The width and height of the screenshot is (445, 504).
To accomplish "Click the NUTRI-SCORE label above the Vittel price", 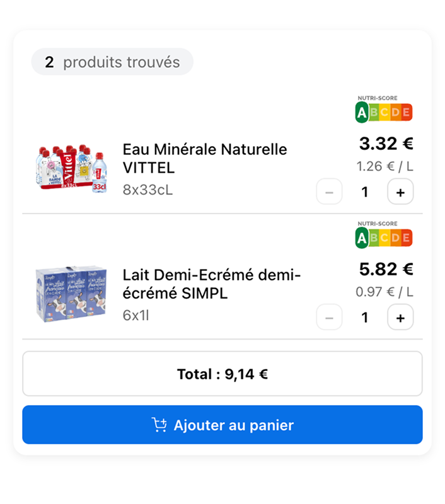I will (x=376, y=98).
